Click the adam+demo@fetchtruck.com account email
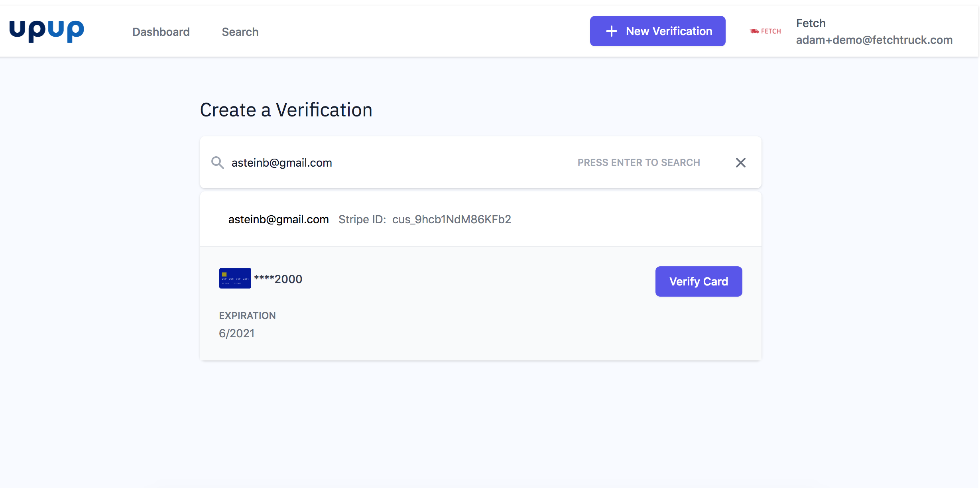The height and width of the screenshot is (488, 980). point(874,40)
